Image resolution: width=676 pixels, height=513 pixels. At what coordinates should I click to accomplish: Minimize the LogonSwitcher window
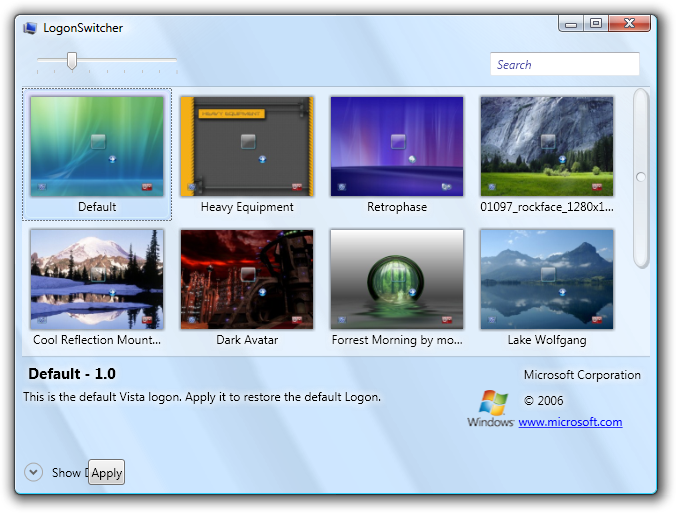(571, 24)
